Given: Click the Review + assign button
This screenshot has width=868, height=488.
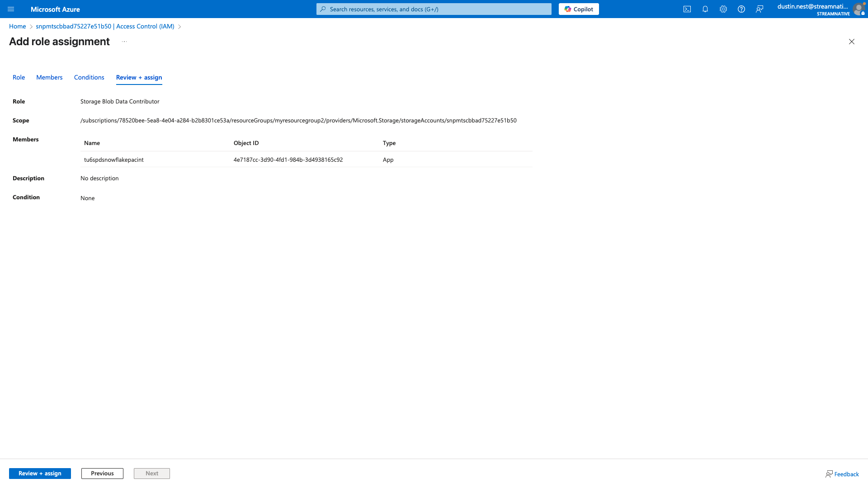Looking at the screenshot, I should click(x=40, y=473).
